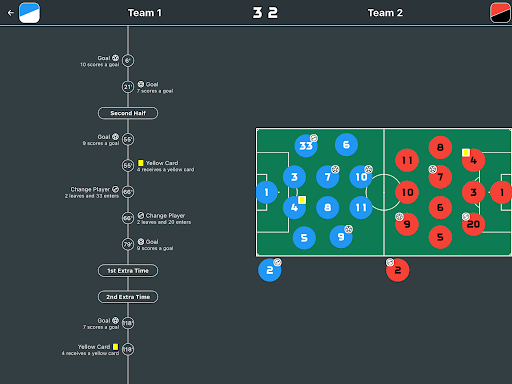Click the Second Half period marker
512x384 pixels.
(x=128, y=113)
